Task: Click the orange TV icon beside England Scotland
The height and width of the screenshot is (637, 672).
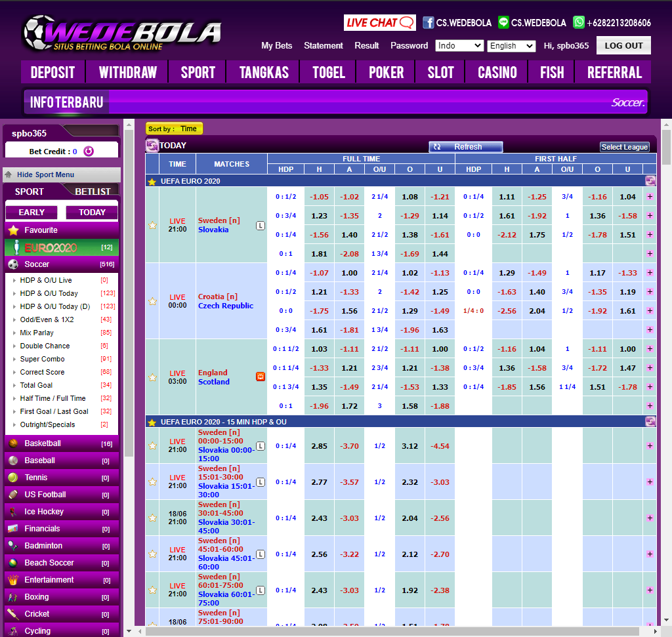Action: 261,377
